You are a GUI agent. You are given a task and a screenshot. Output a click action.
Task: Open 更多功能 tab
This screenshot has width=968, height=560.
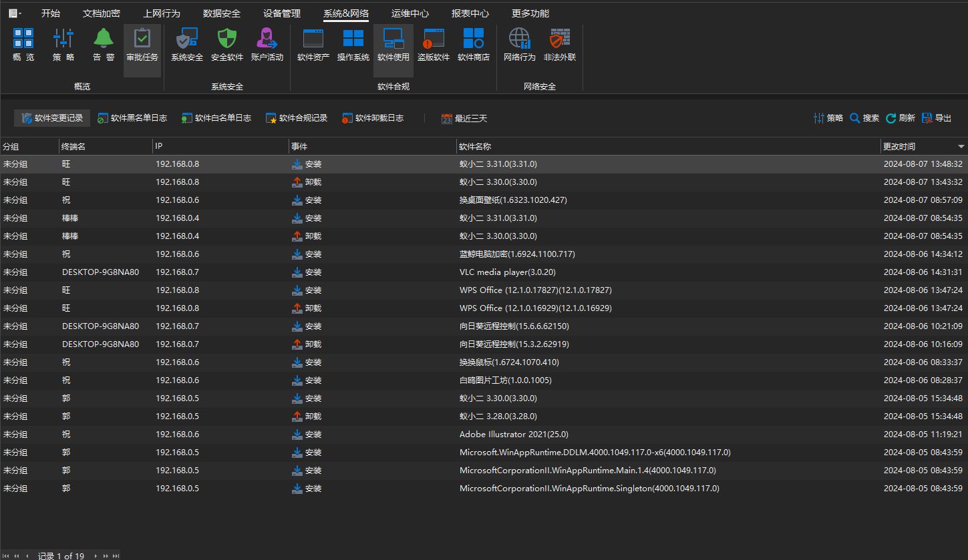coord(530,13)
